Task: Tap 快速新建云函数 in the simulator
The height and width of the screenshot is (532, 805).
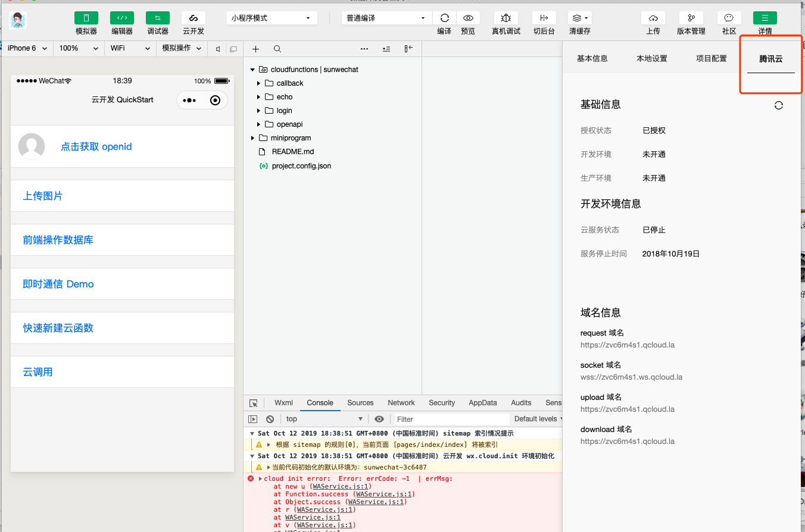Action: 122,328
